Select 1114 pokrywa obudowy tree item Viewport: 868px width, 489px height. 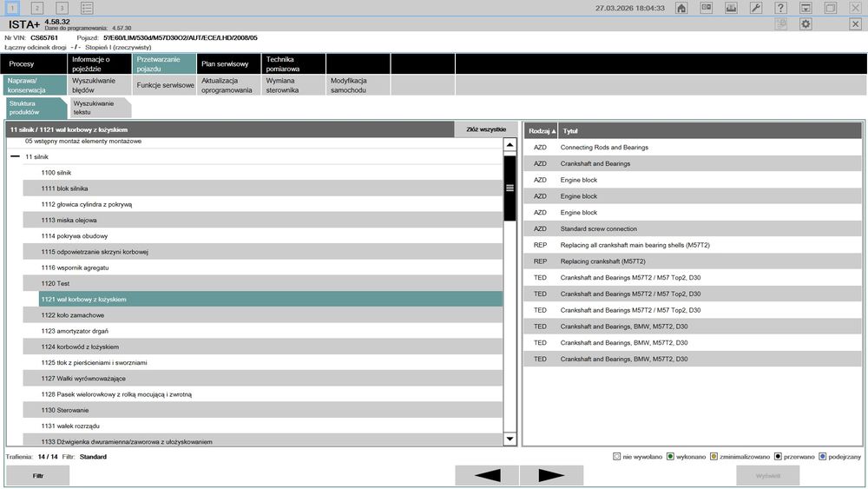262,236
